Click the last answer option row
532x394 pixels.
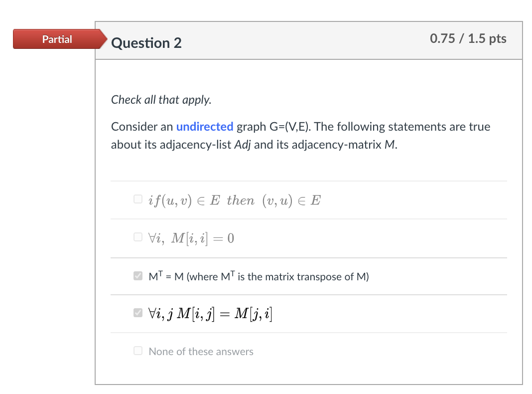click(309, 351)
